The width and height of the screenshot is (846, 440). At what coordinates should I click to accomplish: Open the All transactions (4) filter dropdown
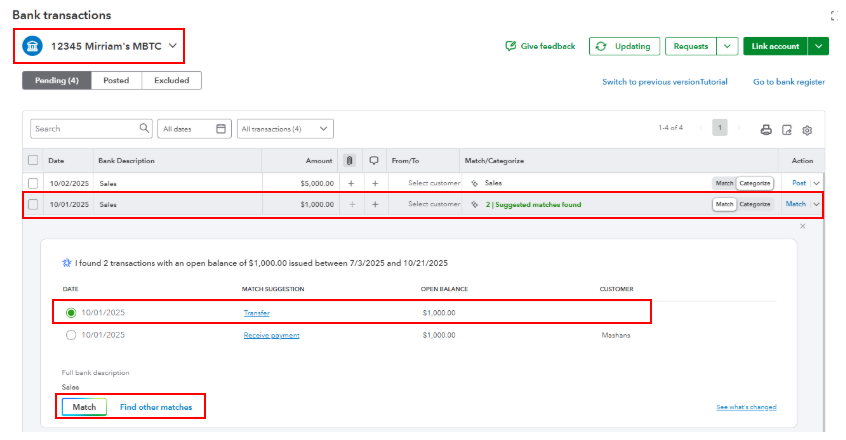click(x=286, y=129)
